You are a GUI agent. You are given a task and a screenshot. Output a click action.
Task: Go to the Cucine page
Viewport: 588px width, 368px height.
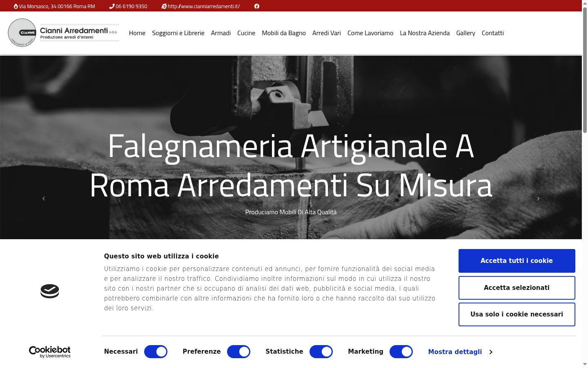click(246, 33)
